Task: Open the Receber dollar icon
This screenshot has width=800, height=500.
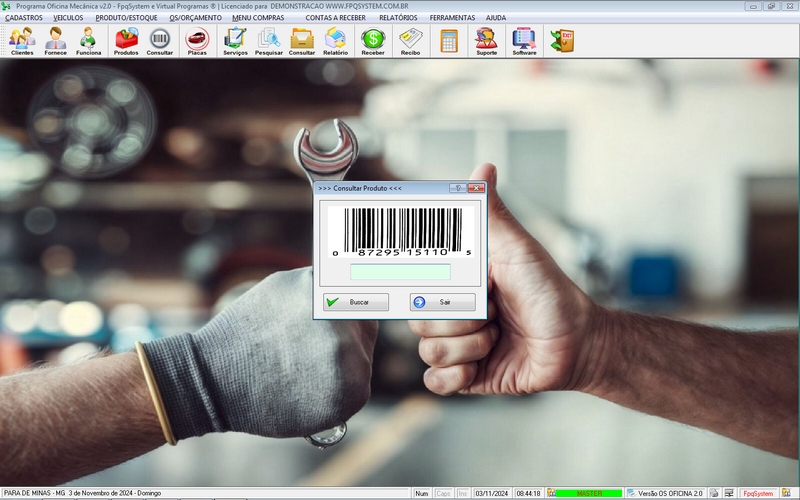Action: 373,41
